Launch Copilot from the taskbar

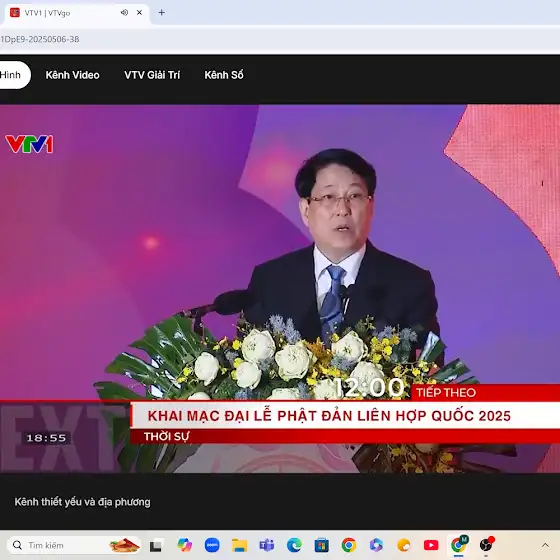184,545
